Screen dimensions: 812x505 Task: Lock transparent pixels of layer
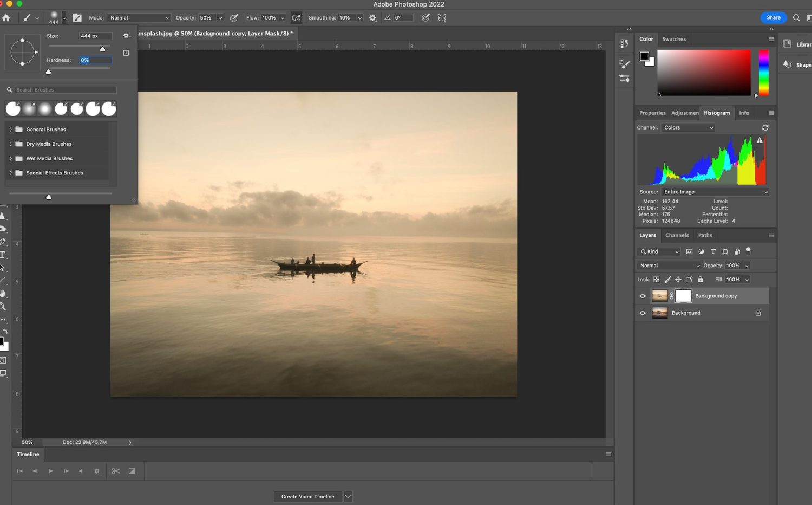pos(656,280)
